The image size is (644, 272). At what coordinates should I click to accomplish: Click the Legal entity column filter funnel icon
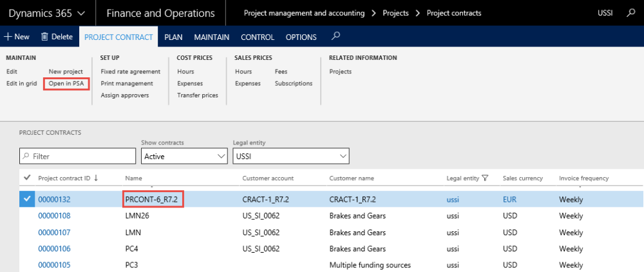485,178
